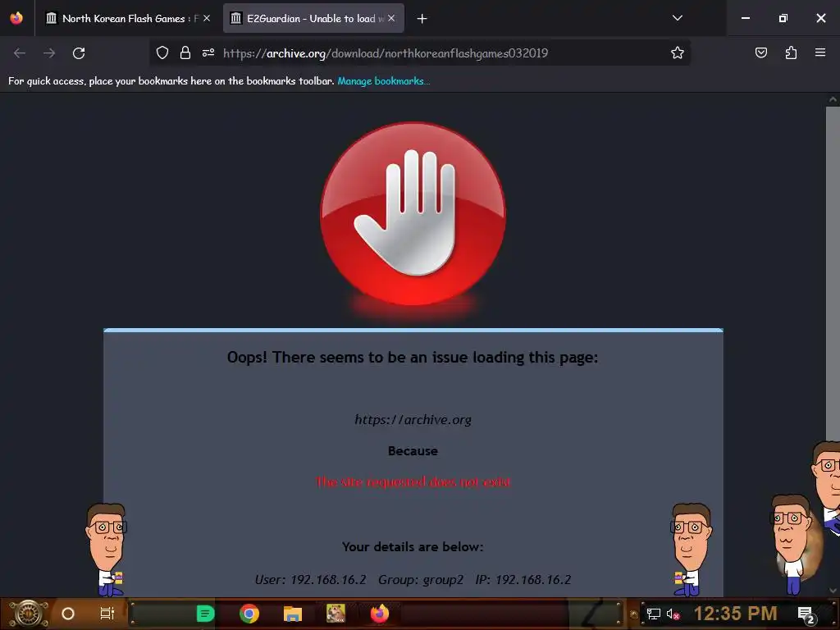Go forward with the forward arrow
This screenshot has height=630, width=840.
tap(49, 53)
